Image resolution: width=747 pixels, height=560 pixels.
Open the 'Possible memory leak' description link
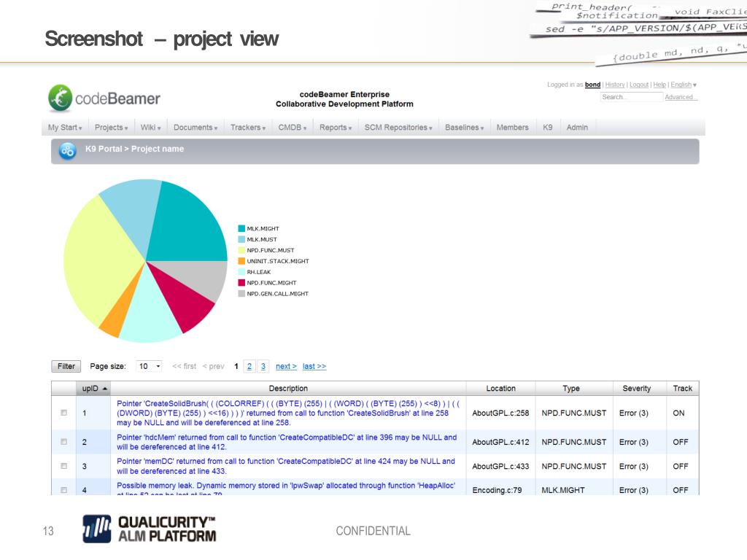pyautogui.click(x=286, y=489)
